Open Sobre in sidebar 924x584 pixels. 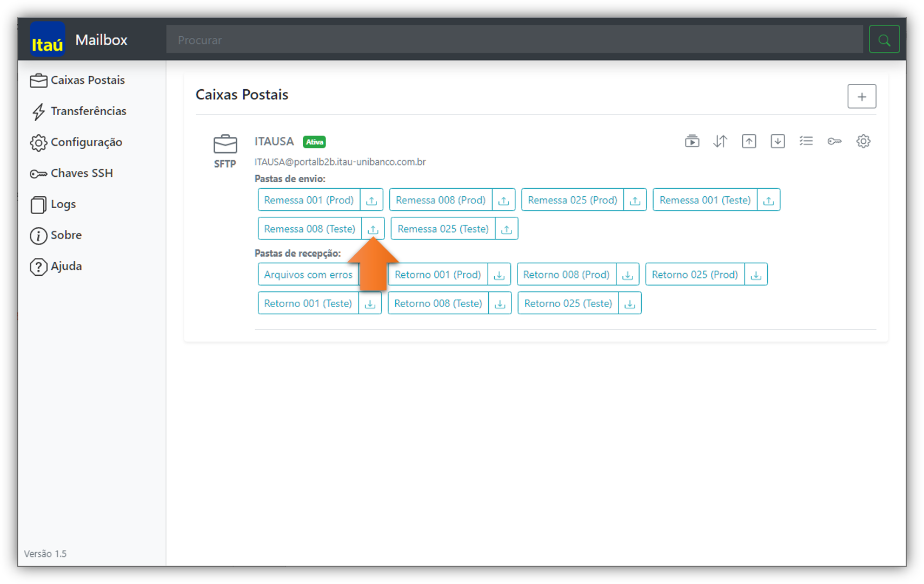coord(56,235)
